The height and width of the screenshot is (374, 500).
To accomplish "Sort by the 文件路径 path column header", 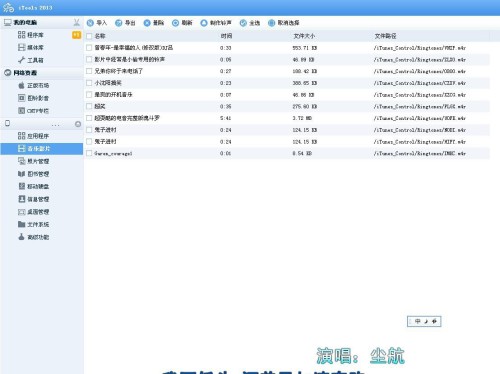I will click(385, 36).
